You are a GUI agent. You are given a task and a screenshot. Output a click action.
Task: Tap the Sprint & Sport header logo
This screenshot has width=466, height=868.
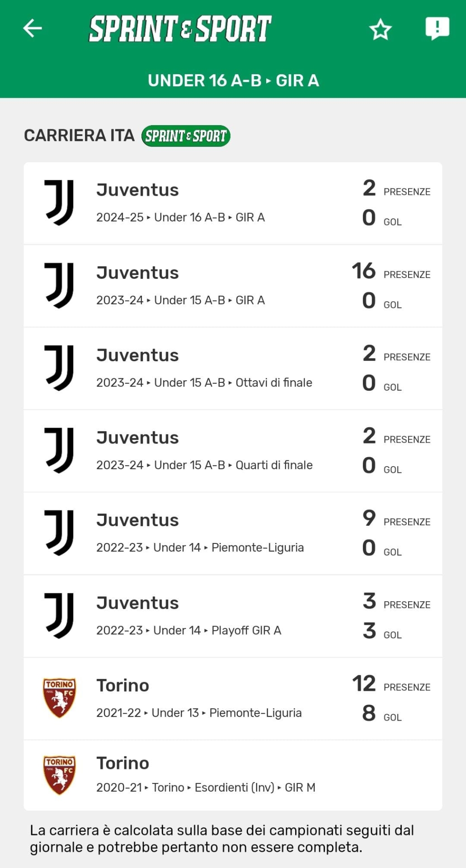coord(180,28)
